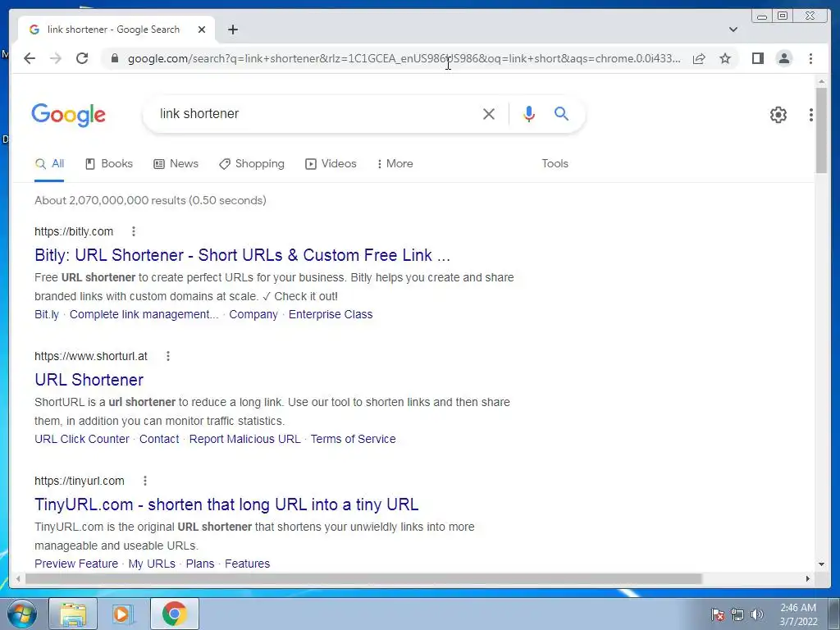Open Google quick settings gear
The width and height of the screenshot is (840, 630).
click(x=778, y=115)
